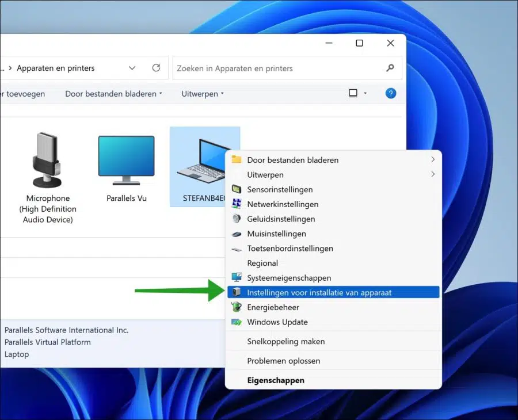Click the blue help question mark icon
The image size is (518, 420).
coord(390,93)
